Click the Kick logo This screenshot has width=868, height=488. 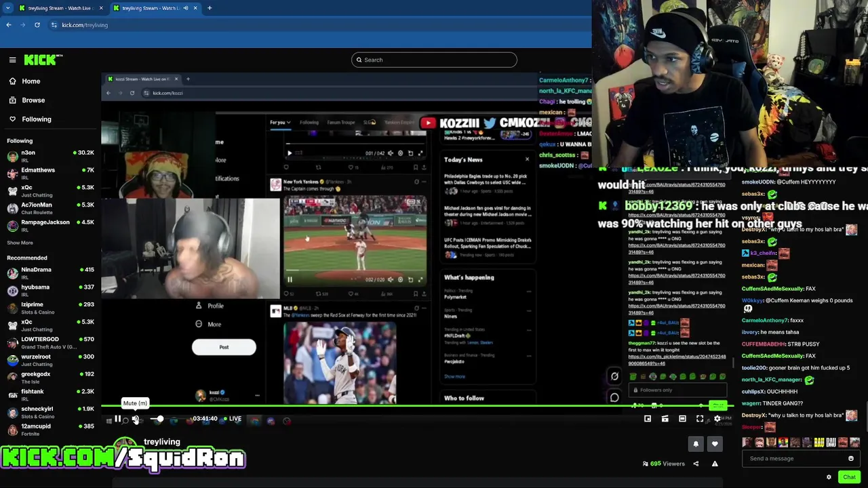coord(43,60)
